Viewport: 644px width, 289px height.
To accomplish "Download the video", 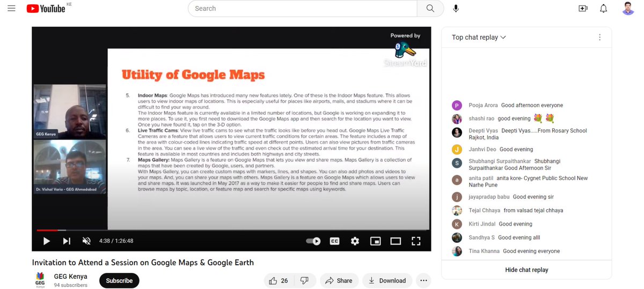I will tap(387, 280).
